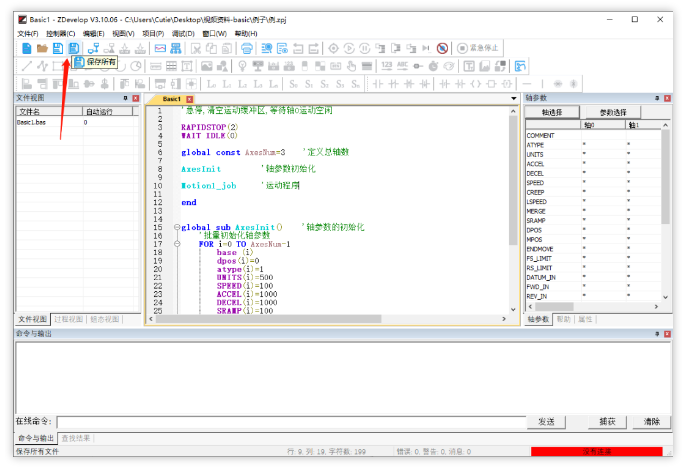This screenshot has width=695, height=472.
Task: Click the 在线命令 input field
Action: (291, 422)
